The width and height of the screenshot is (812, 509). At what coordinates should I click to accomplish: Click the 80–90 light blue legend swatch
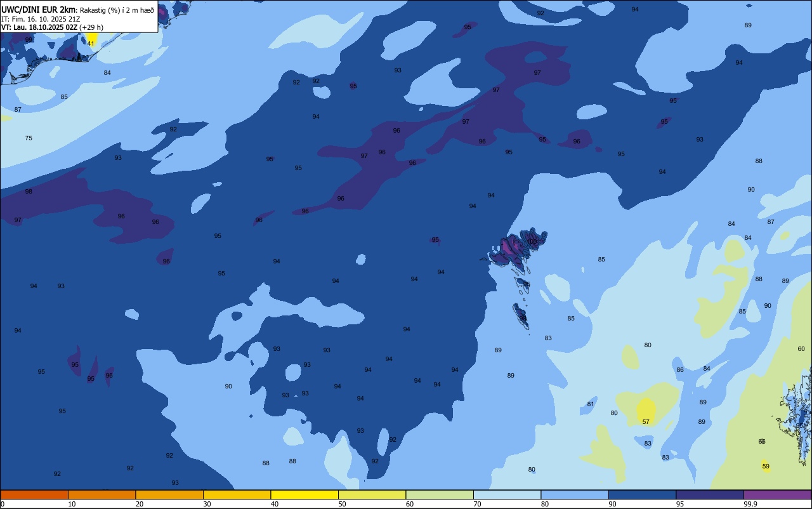[575, 494]
